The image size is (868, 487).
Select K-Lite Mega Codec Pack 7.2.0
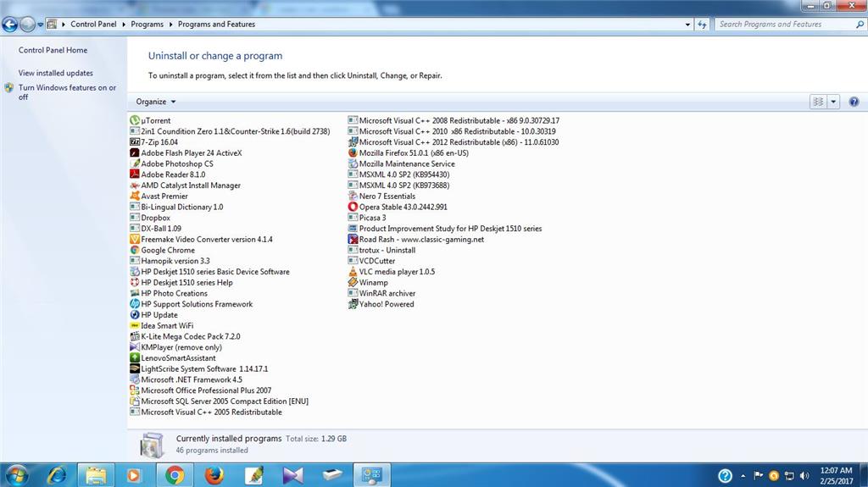tap(185, 336)
